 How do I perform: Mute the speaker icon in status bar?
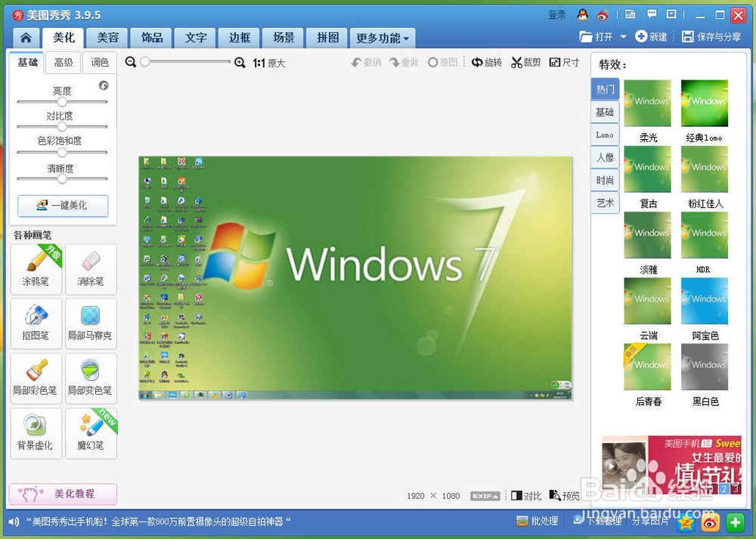14,521
